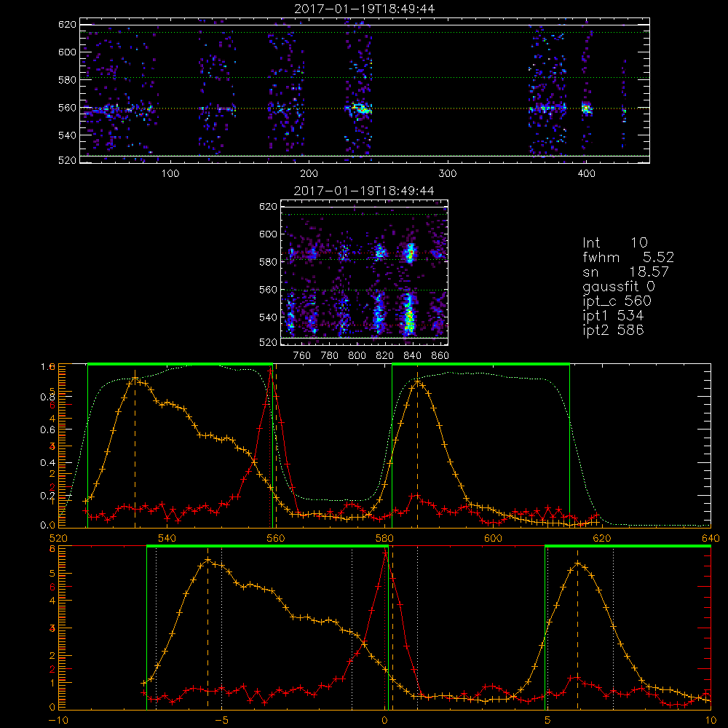Click y-axis label 600 on top spectrogram
728x728 pixels.
(67, 52)
